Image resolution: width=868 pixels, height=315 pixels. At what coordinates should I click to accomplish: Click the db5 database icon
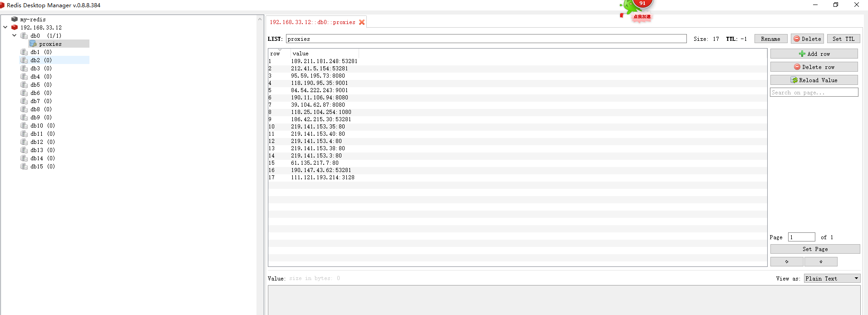pos(24,84)
